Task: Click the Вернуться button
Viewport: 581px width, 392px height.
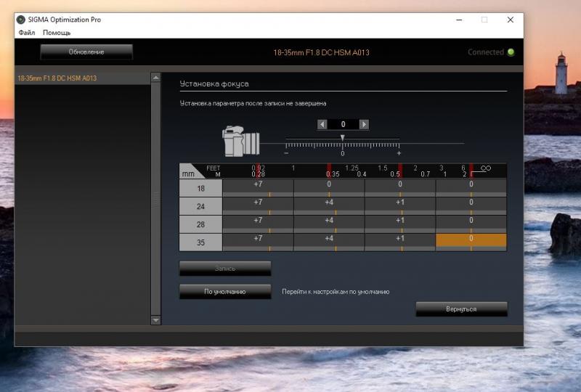Action: point(461,309)
